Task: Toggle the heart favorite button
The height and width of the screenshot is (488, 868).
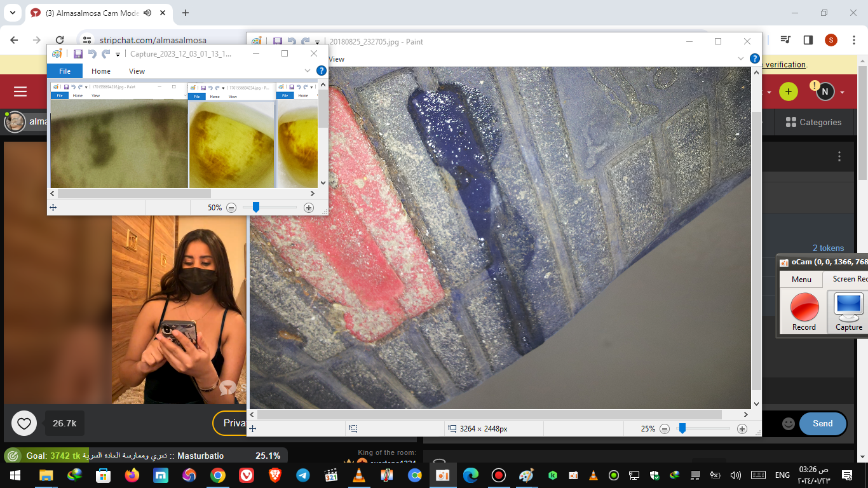Action: [x=24, y=423]
